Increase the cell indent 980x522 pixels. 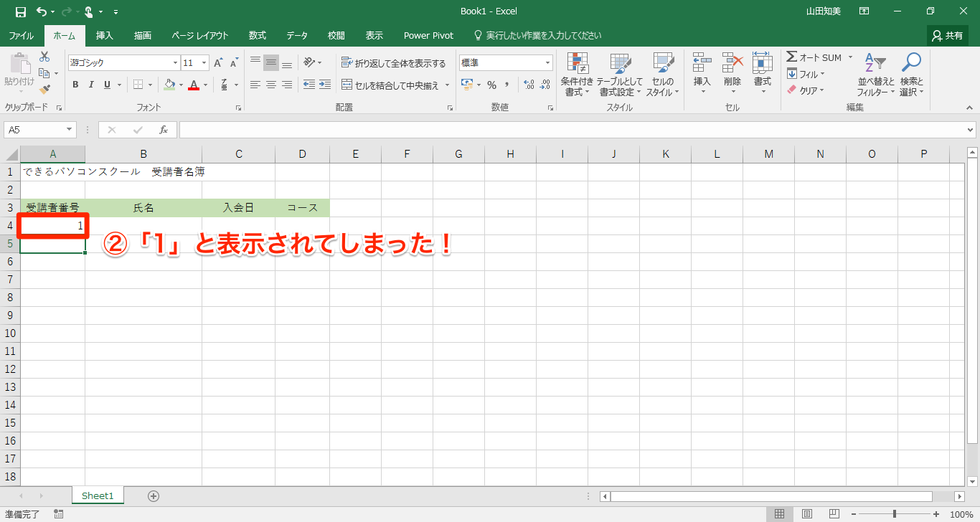[325, 85]
